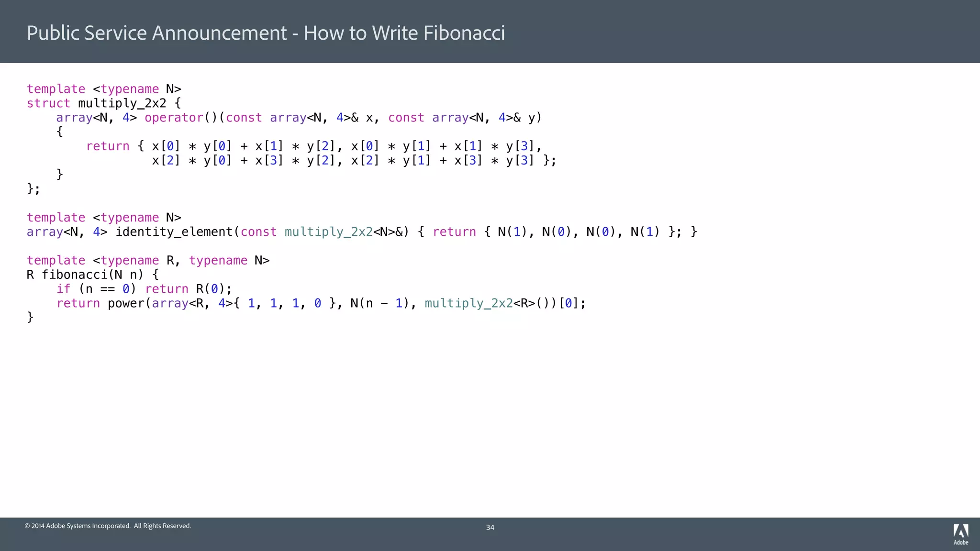The width and height of the screenshot is (980, 551).
Task: Click 'x[3] * y[3]' expression in code
Action: [x=494, y=160]
